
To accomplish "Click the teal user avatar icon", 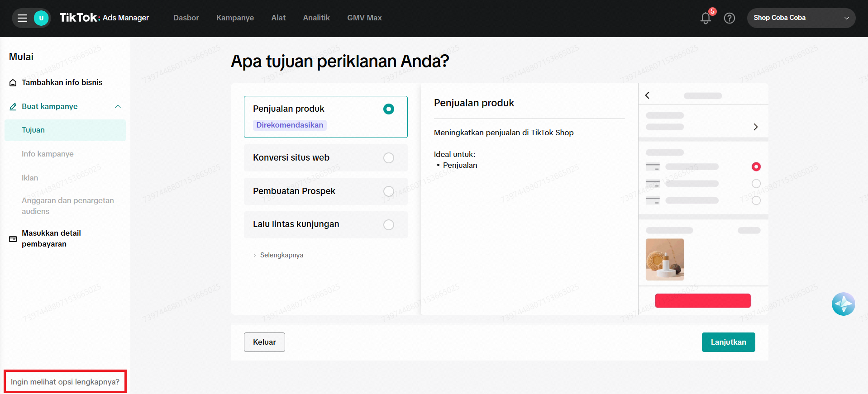I will click(x=41, y=18).
